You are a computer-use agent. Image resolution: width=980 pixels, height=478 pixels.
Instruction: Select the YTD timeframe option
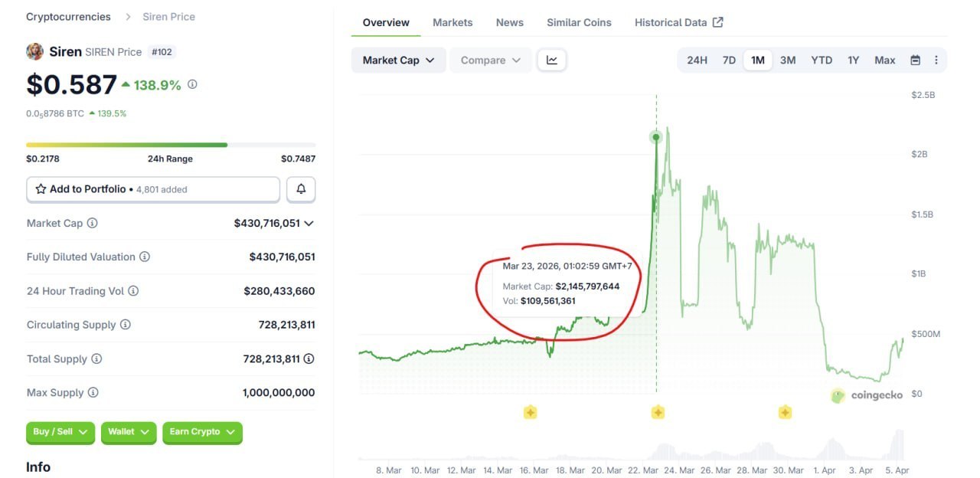click(x=821, y=60)
